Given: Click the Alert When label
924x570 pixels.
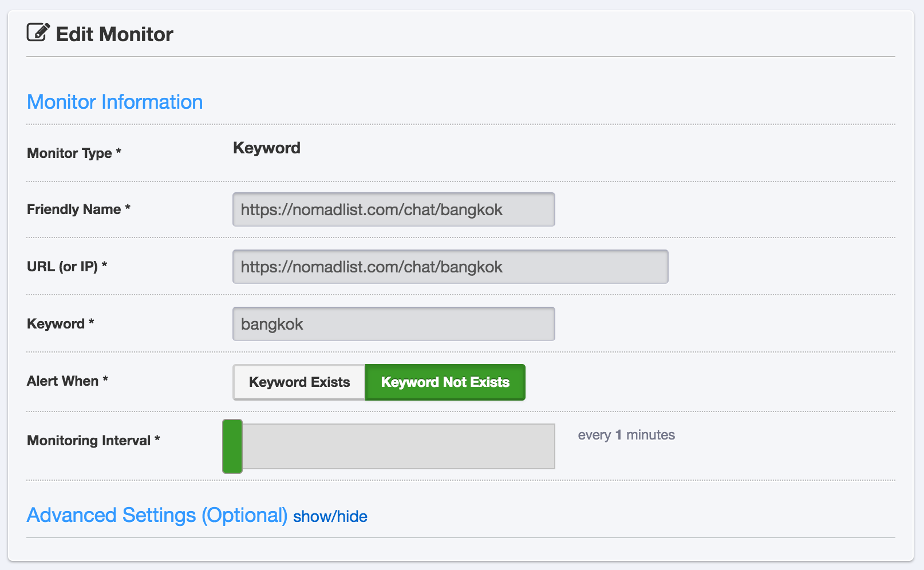Looking at the screenshot, I should [x=67, y=381].
